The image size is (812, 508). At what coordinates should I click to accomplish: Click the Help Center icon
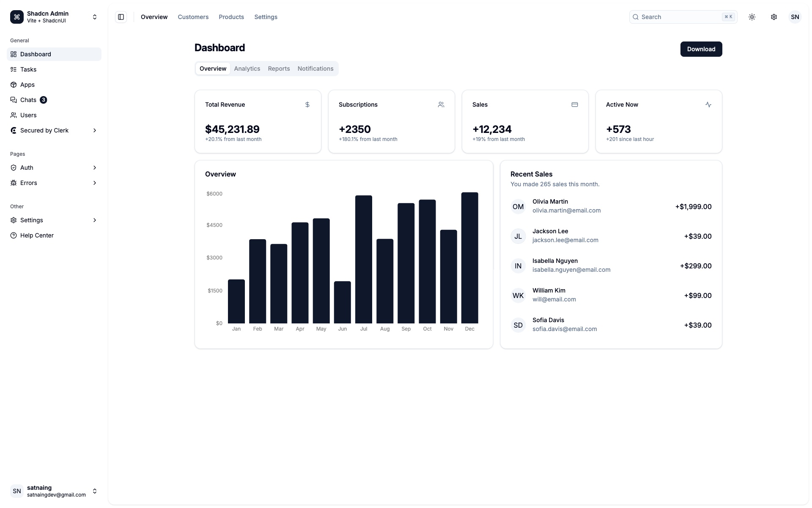coord(14,235)
